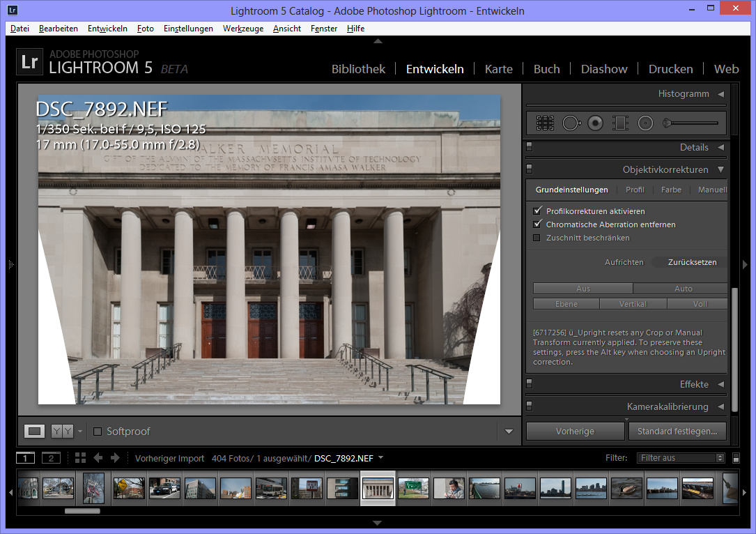Enable Zuschnitt beschränken checkbox

tap(537, 238)
